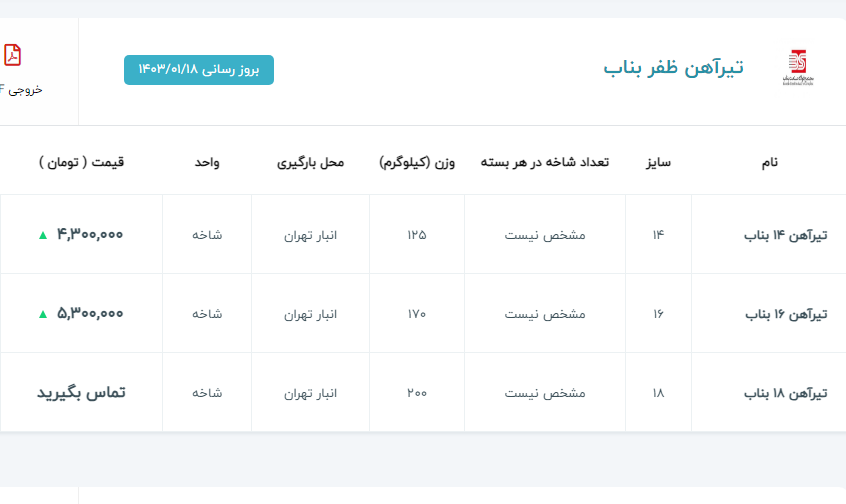Click the green arrow beside price ۵,۳۰۰,۰۰۰
Screen dimensions: 846x504
(x=42, y=314)
